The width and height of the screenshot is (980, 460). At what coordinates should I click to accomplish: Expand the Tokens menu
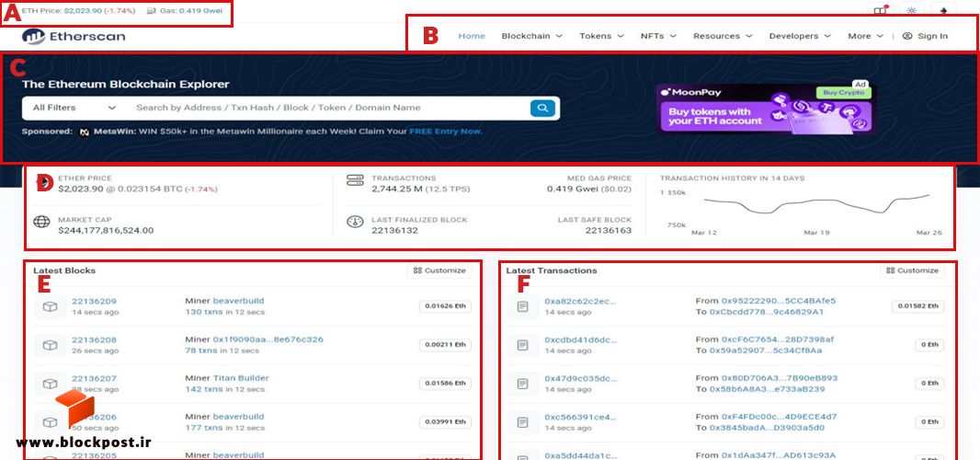601,36
